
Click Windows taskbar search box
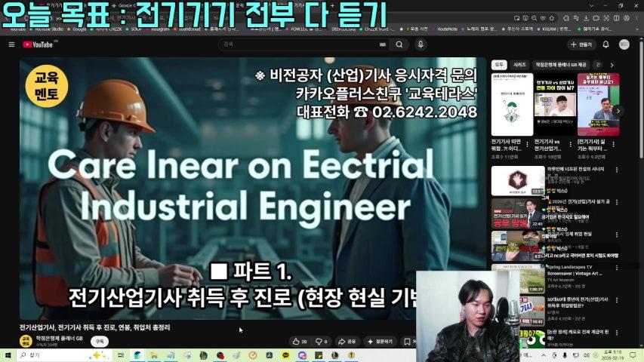pos(63,355)
